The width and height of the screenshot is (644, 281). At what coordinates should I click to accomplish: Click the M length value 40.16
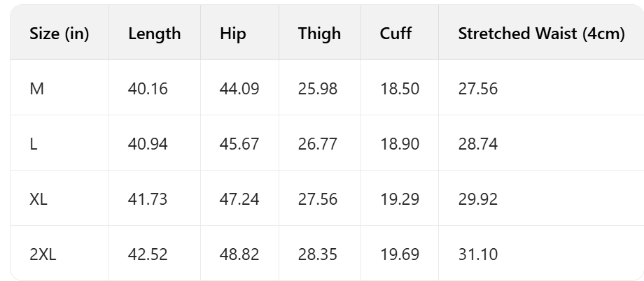tap(148, 89)
